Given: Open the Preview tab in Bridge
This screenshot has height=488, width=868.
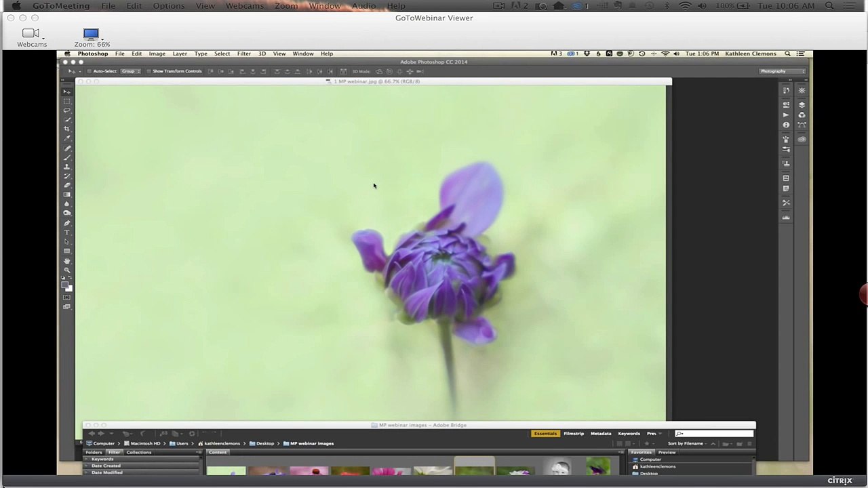Looking at the screenshot, I should (x=667, y=452).
